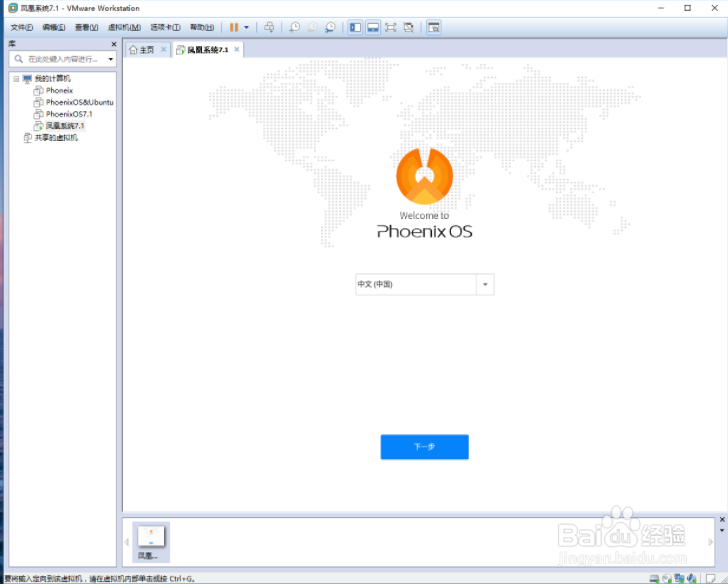
Task: Close the library panel
Action: tap(114, 44)
